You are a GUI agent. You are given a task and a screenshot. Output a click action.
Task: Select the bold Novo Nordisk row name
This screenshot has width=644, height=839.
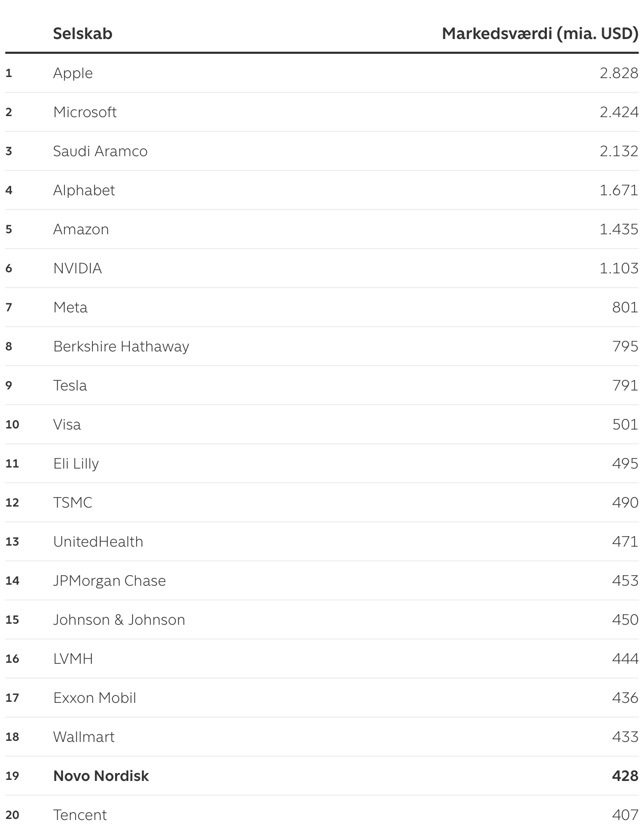[x=101, y=776]
